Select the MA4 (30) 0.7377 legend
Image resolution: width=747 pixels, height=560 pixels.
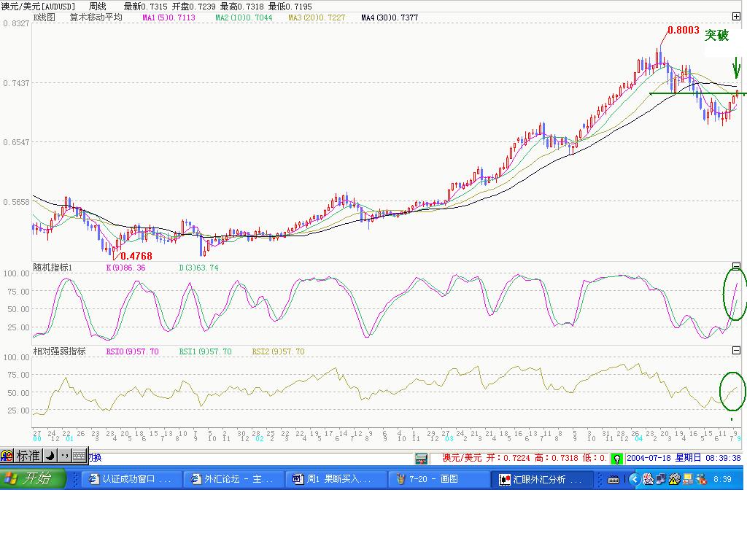(x=390, y=17)
